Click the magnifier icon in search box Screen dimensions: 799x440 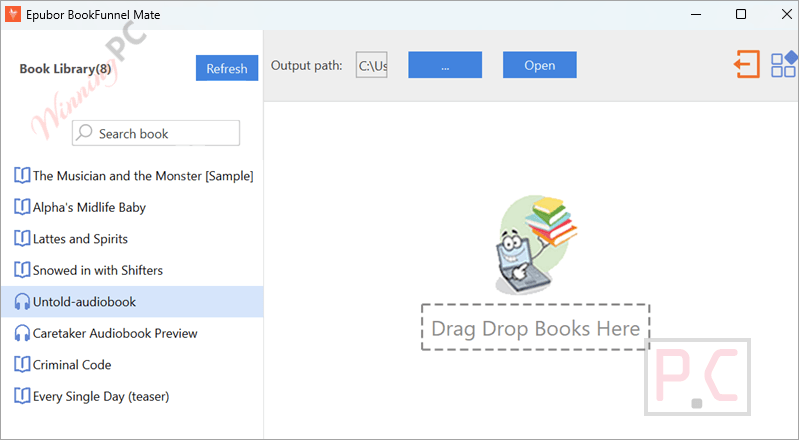(x=85, y=133)
